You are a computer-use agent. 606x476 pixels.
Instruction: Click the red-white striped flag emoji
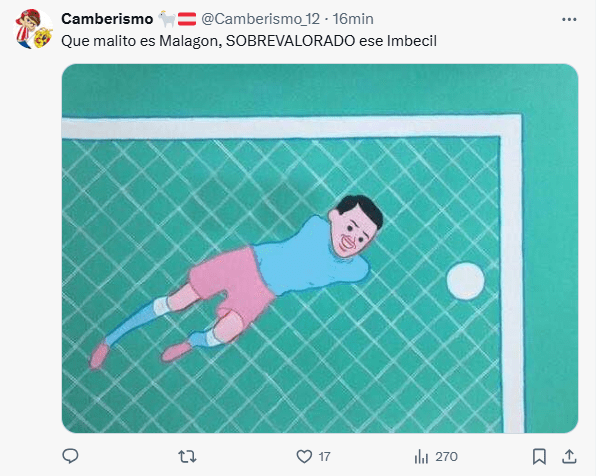(187, 19)
